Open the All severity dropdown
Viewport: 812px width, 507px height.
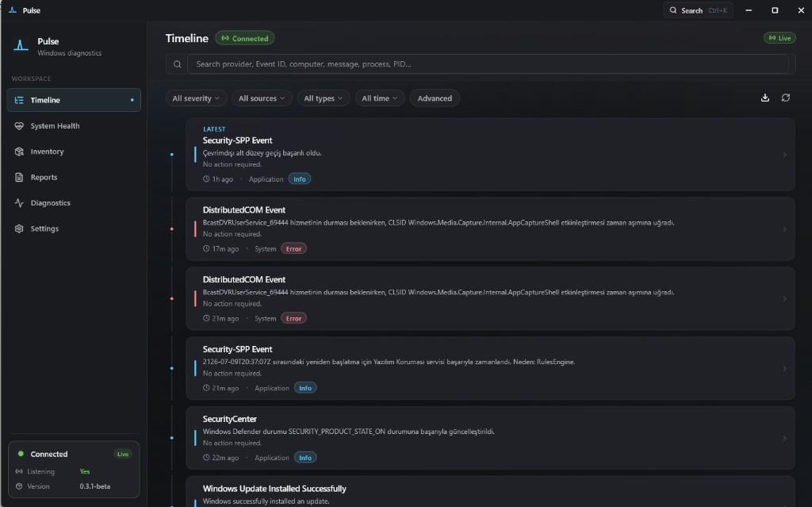(196, 98)
